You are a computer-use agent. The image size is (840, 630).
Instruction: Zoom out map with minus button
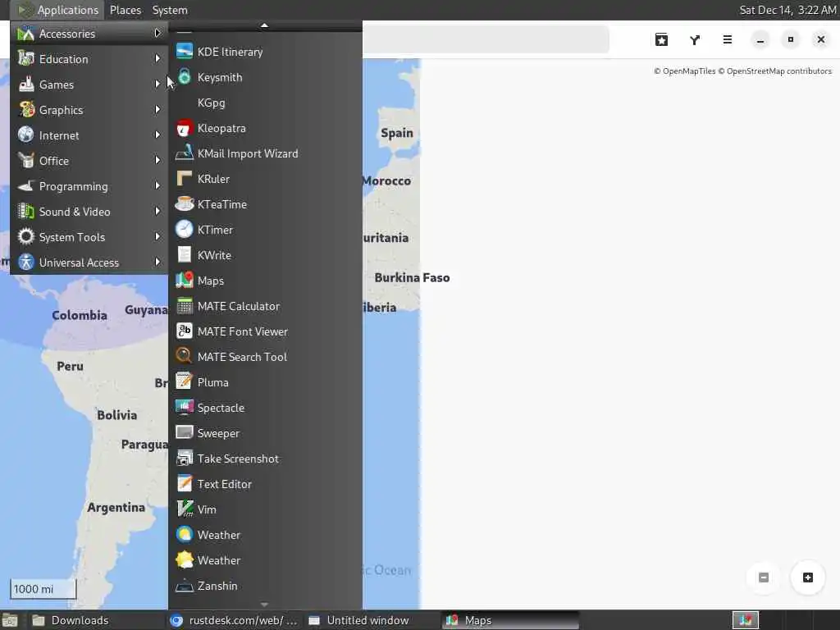point(764,577)
